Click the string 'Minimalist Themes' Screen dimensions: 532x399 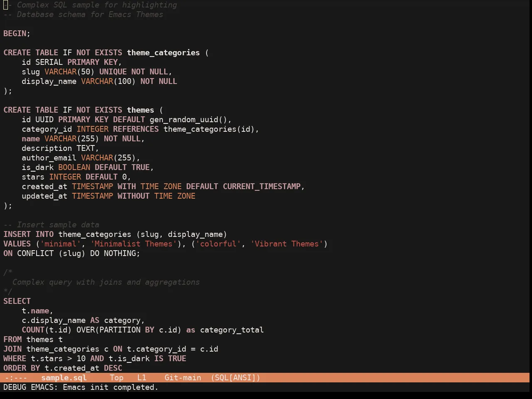133,244
